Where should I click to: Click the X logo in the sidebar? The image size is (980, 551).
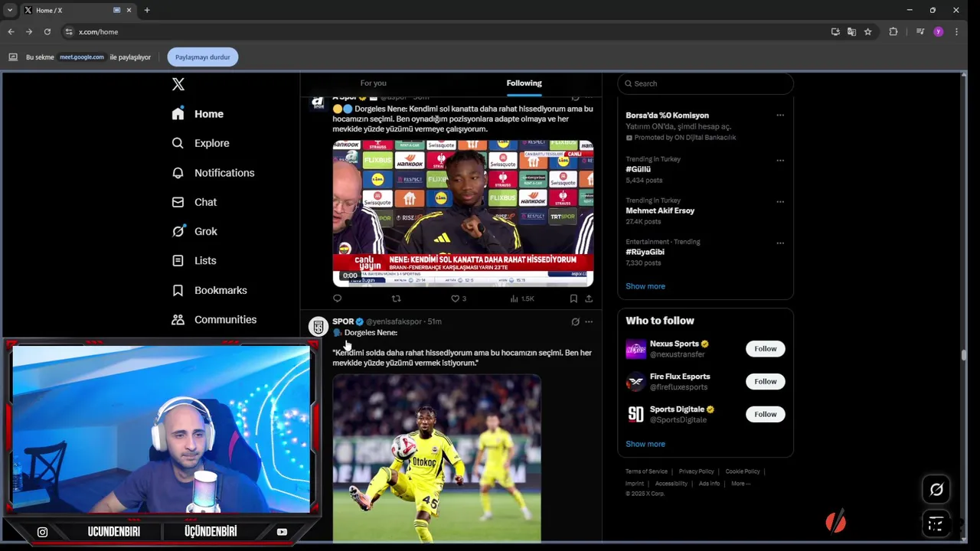178,84
